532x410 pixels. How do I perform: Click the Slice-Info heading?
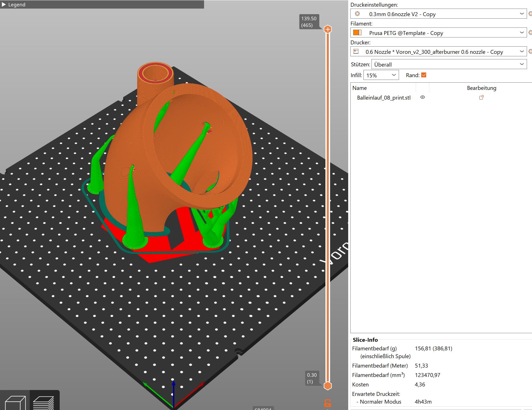(x=365, y=340)
